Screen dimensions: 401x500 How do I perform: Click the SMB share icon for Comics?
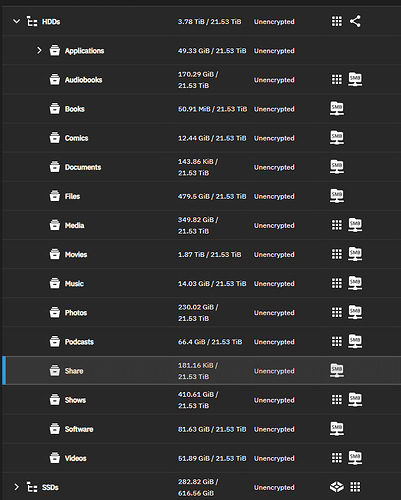point(337,137)
